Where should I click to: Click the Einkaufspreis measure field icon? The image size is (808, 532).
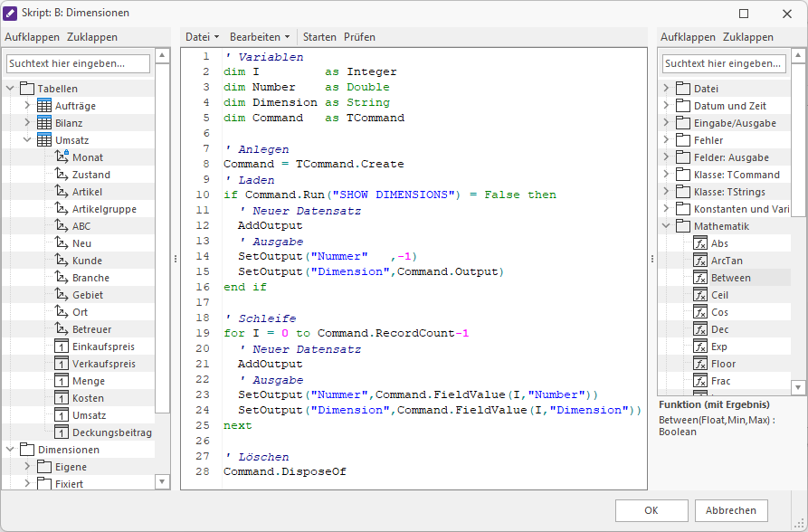coord(62,347)
